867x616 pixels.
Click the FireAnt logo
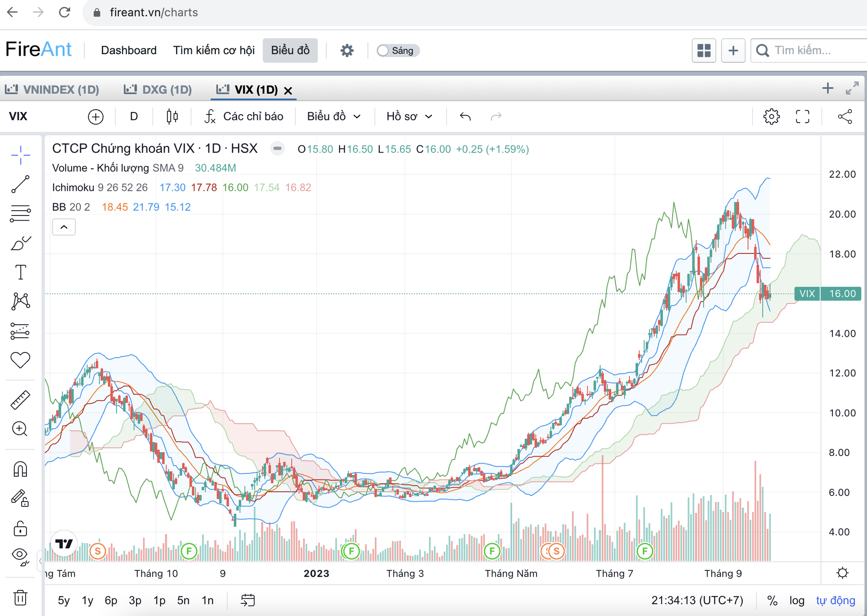38,49
